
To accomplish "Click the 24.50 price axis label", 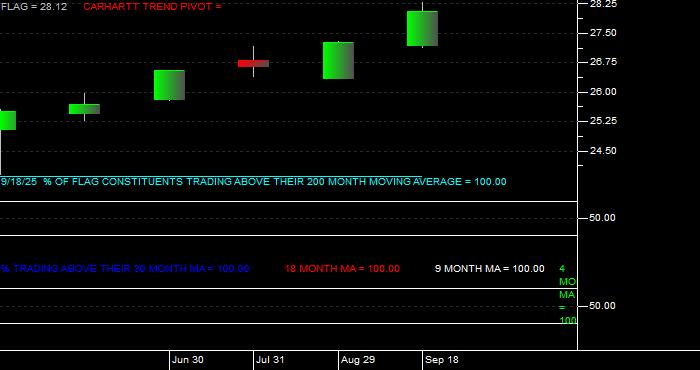I will click(603, 151).
